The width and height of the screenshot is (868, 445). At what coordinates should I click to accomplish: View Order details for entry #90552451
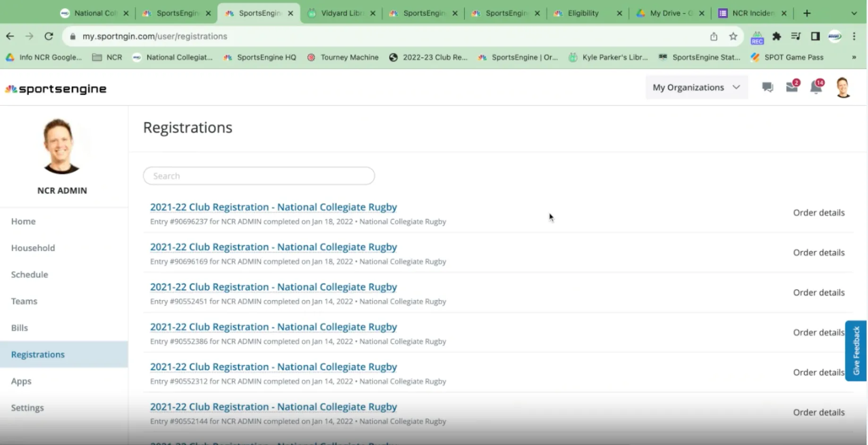[819, 292]
